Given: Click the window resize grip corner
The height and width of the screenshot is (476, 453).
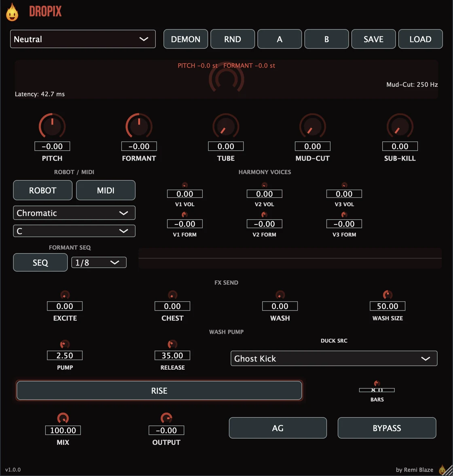Looking at the screenshot, I should click(x=449, y=472).
